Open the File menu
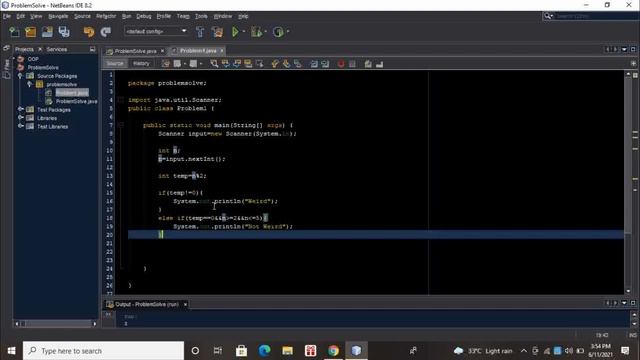Screen dimensions: 640x360 [7, 16]
